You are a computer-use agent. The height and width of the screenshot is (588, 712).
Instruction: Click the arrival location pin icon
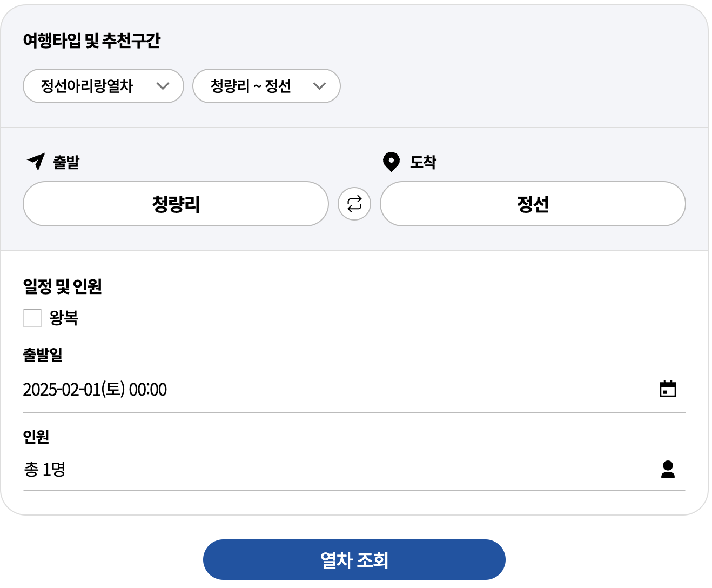(390, 161)
